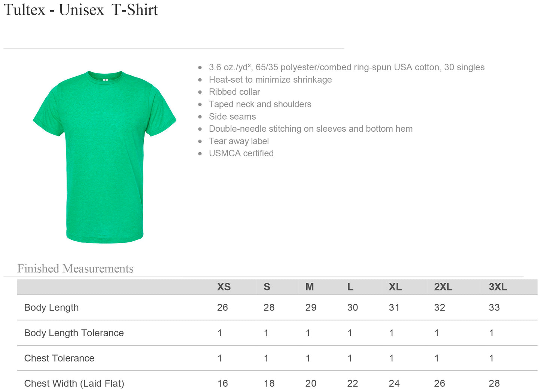
Task: Click the Chest Width (Laid Flat) row label
Action: click(x=74, y=383)
